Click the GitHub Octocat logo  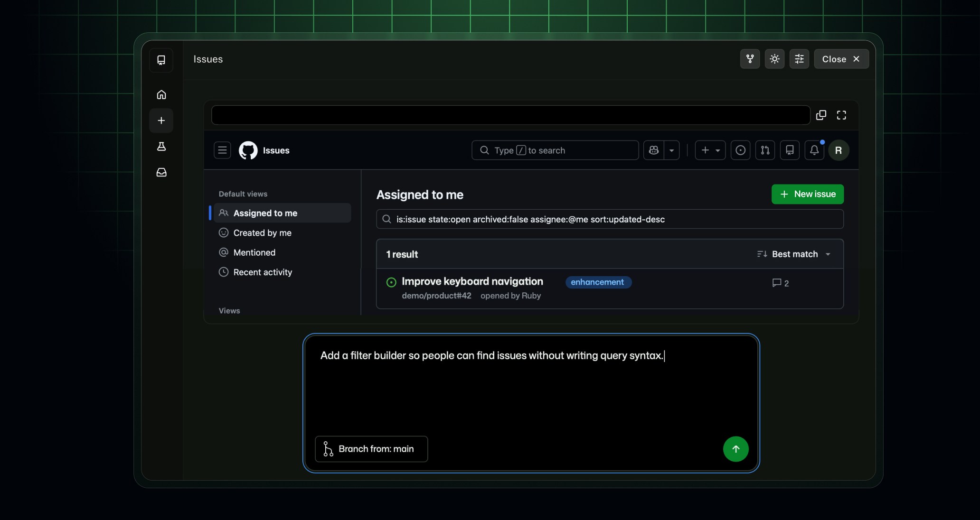248,150
